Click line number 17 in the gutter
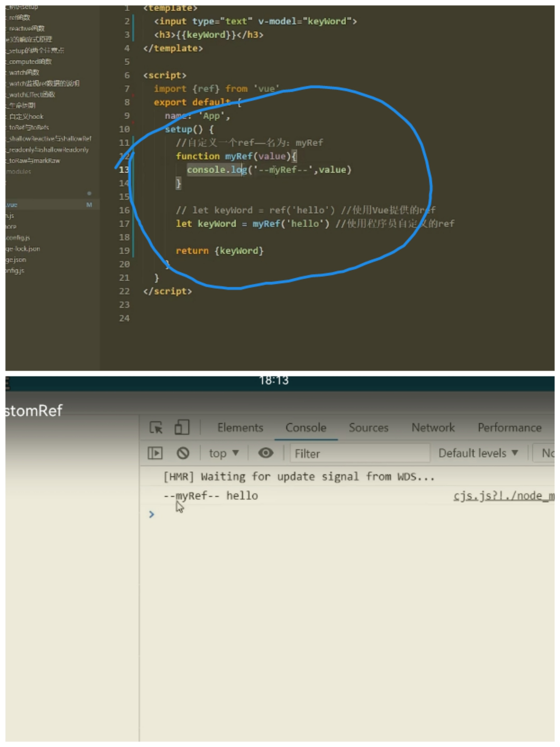The width and height of the screenshot is (560, 747). (124, 224)
